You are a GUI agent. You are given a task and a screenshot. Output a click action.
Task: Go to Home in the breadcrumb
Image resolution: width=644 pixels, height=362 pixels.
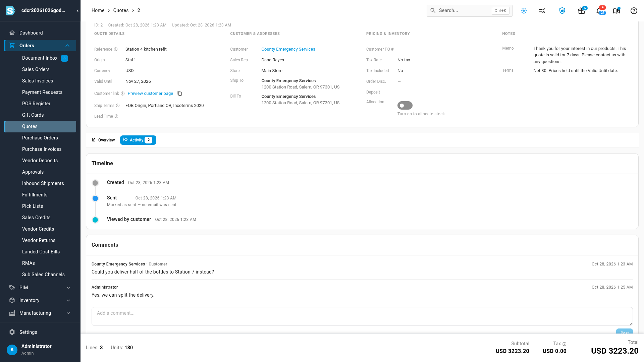tap(98, 10)
